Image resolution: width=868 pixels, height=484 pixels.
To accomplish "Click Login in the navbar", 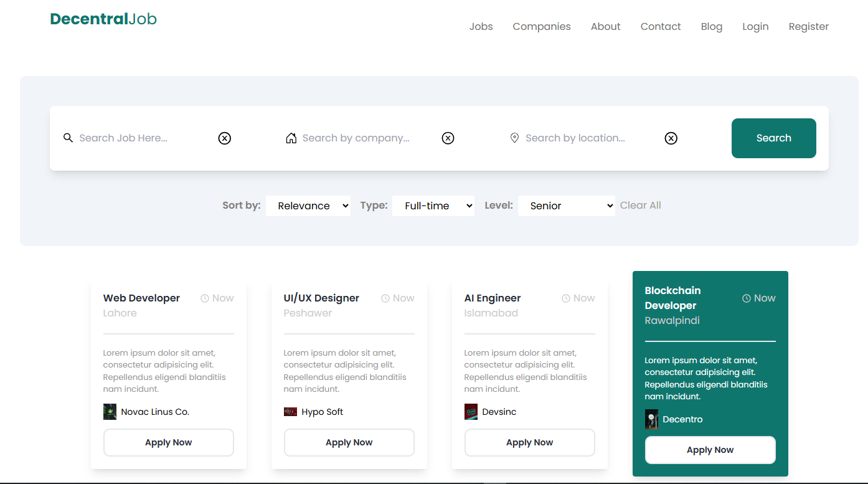I will pyautogui.click(x=755, y=27).
